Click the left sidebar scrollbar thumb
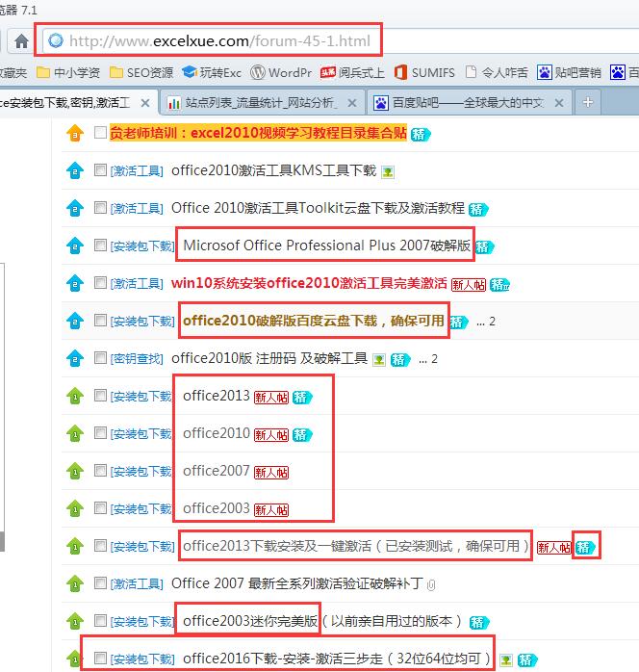The height and width of the screenshot is (672, 639). 2,541
